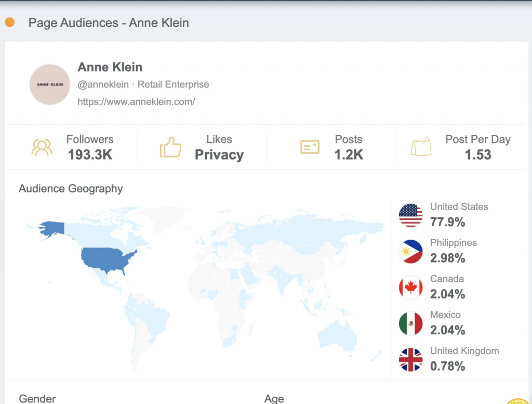Screen dimensions: 532x404
Task: Click the 0.78% United Kingdom percentage
Action: (x=447, y=366)
